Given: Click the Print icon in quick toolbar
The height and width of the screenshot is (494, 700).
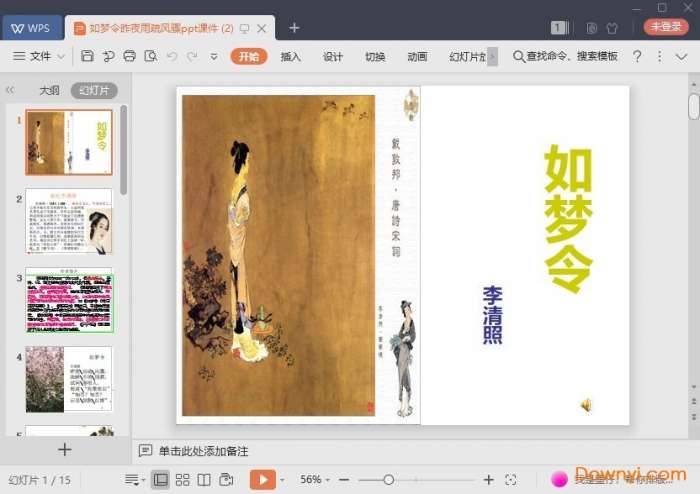Looking at the screenshot, I should pyautogui.click(x=129, y=56).
